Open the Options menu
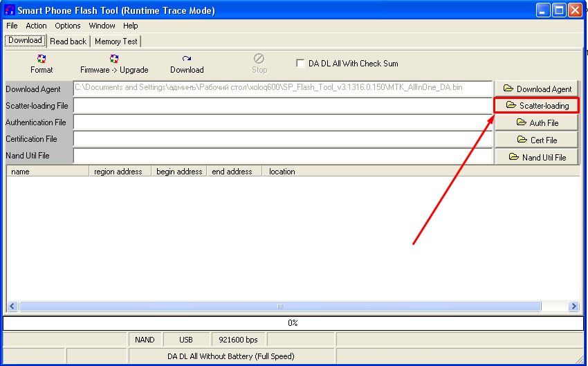 (x=68, y=26)
